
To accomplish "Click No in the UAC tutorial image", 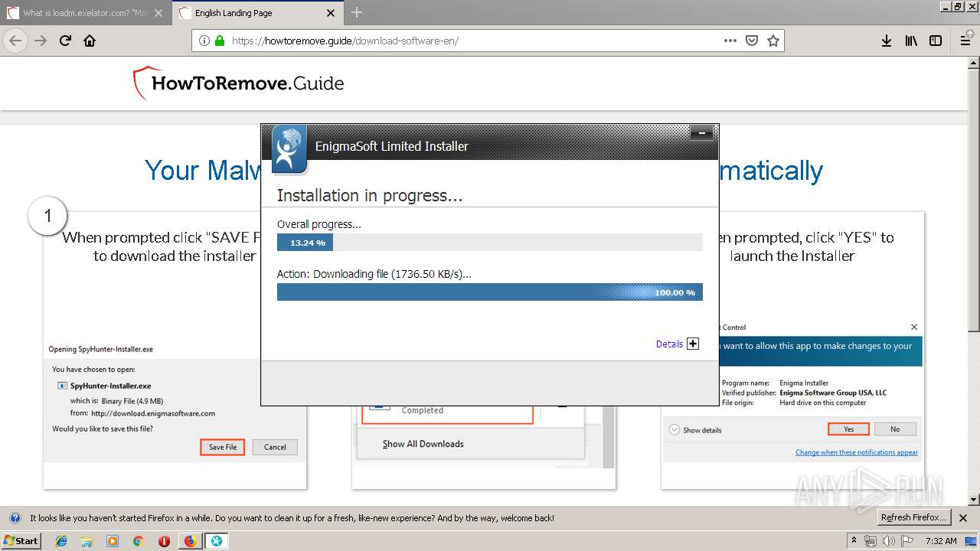I will coord(895,429).
